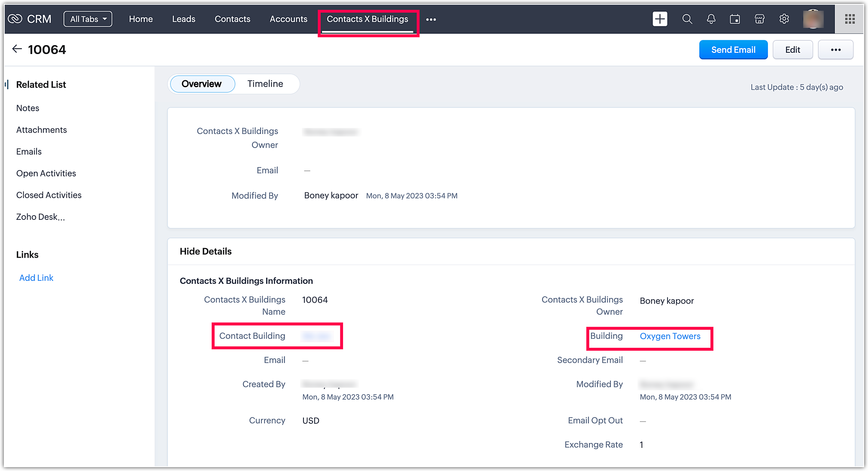
Task: Open the notifications bell icon
Action: point(711,19)
